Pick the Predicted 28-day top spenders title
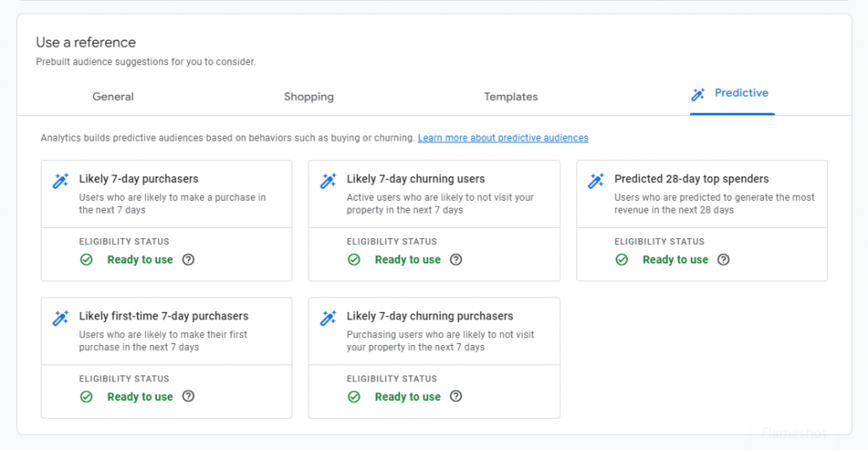This screenshot has width=868, height=450. pyautogui.click(x=691, y=180)
